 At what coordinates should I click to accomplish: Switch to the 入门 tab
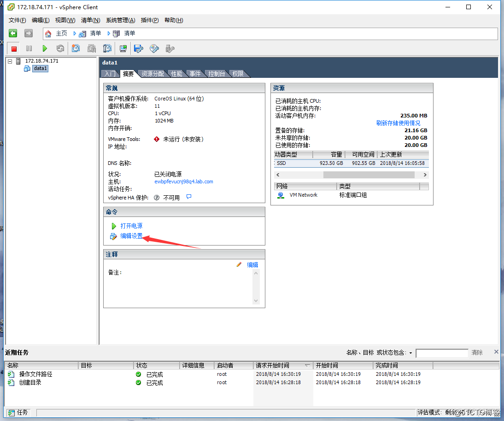point(110,74)
